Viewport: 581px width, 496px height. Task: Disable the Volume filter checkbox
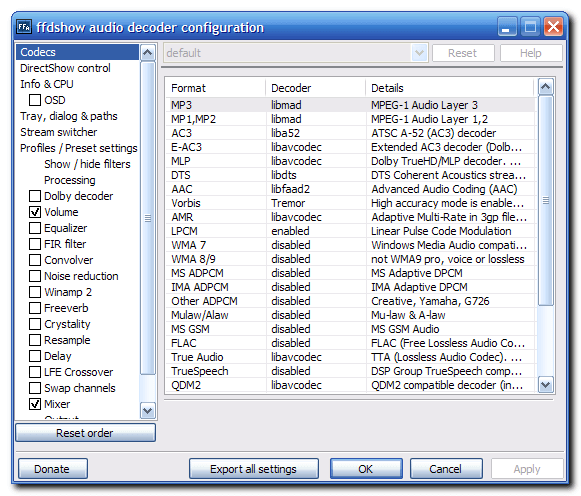(x=35, y=212)
